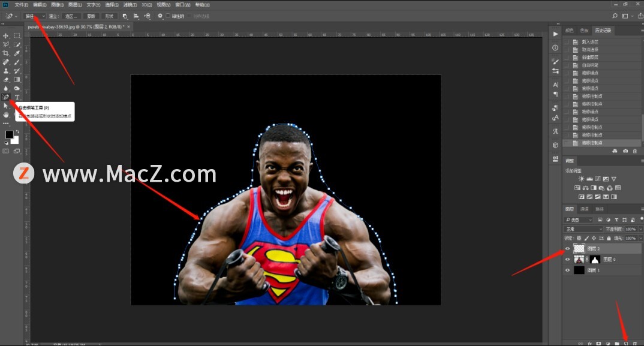Open the 滤镜(T) menu
Viewport: 644px width, 346px height.
pyautogui.click(x=130, y=5)
